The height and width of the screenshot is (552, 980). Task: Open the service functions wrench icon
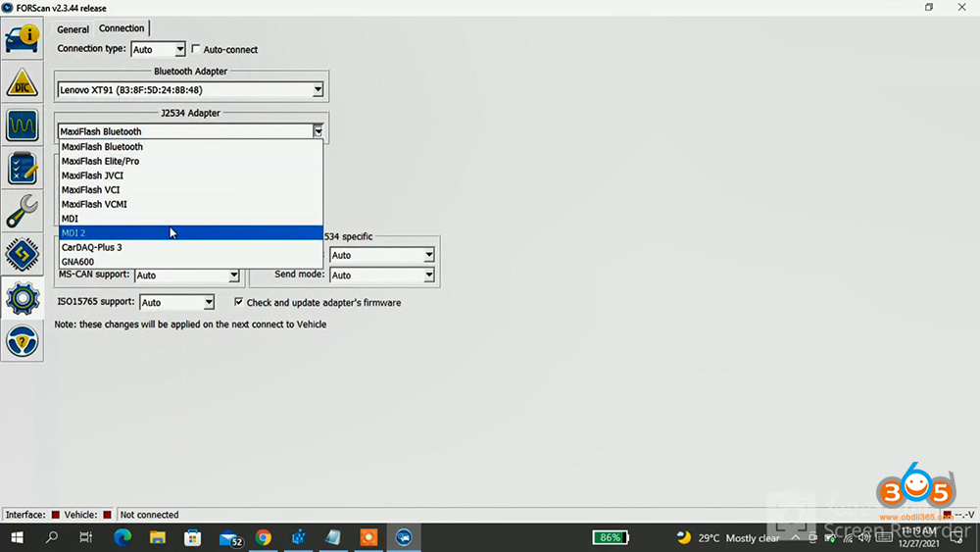click(22, 211)
